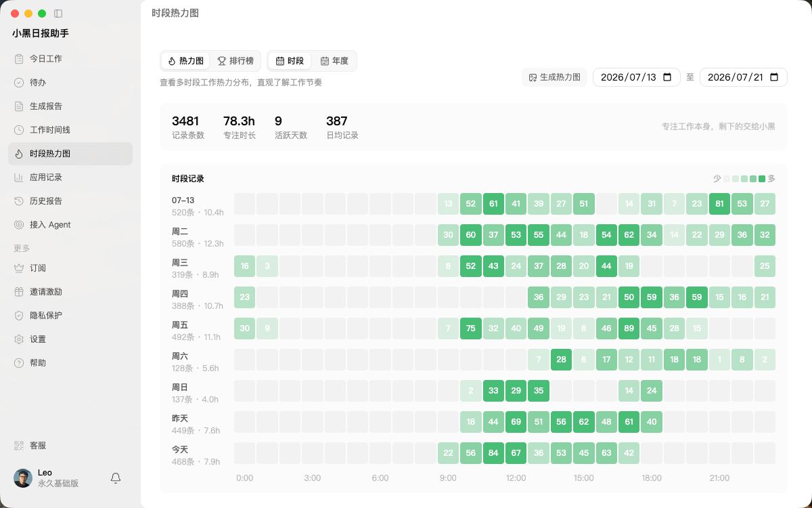This screenshot has height=508, width=812.
Task: Click 生成热力图 button
Action: [x=554, y=77]
